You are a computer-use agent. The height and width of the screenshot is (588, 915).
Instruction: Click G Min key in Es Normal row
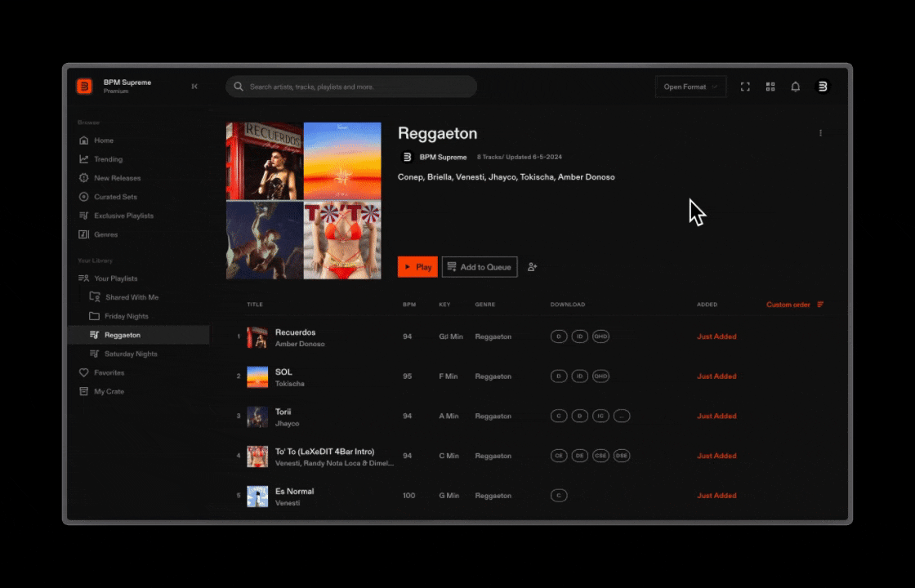point(449,495)
